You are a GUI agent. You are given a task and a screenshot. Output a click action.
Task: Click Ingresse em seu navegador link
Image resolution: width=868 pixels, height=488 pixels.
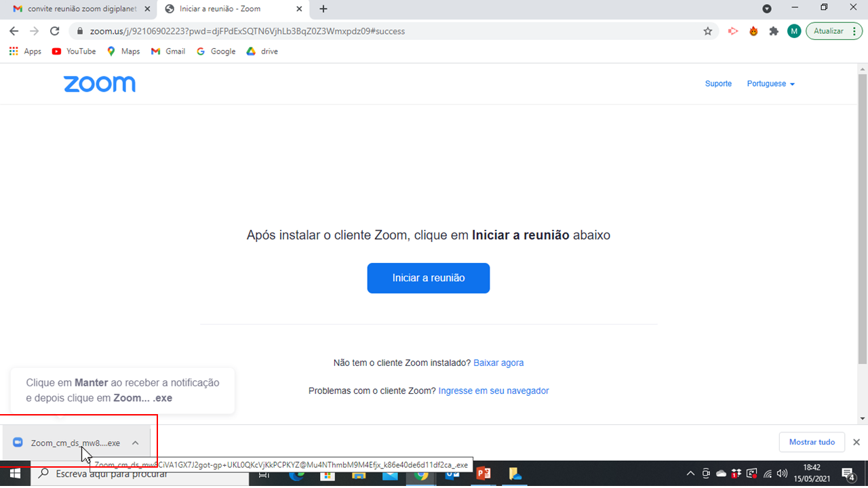click(x=494, y=390)
